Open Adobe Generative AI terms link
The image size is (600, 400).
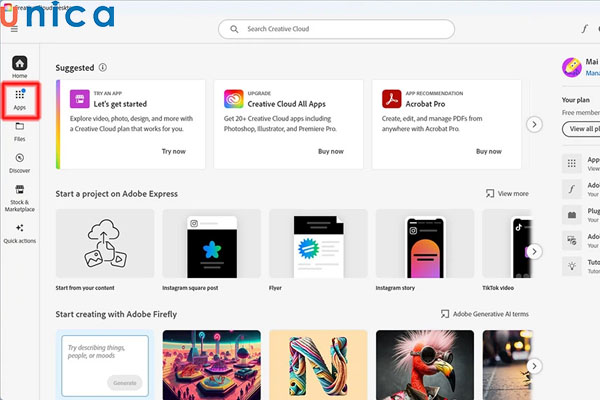[x=484, y=314]
